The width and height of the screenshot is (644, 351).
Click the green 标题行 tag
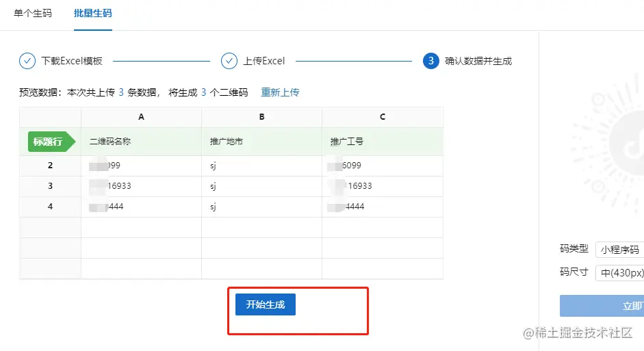(51, 142)
